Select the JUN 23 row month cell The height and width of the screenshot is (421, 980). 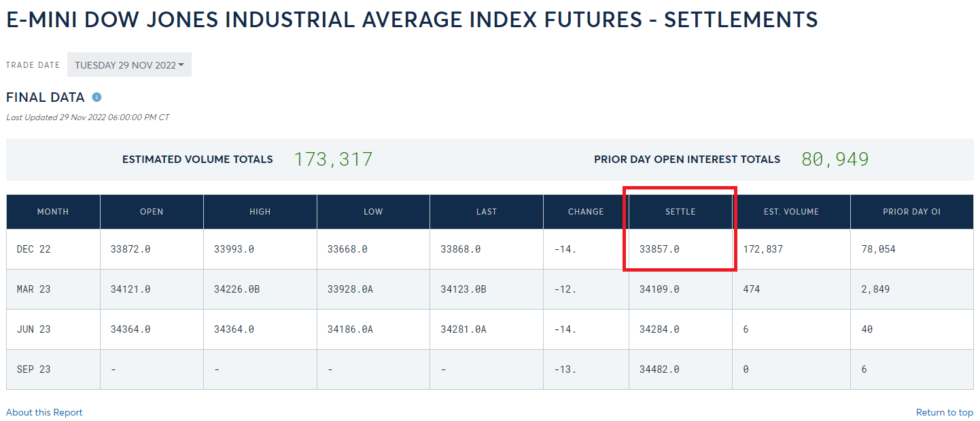[34, 329]
